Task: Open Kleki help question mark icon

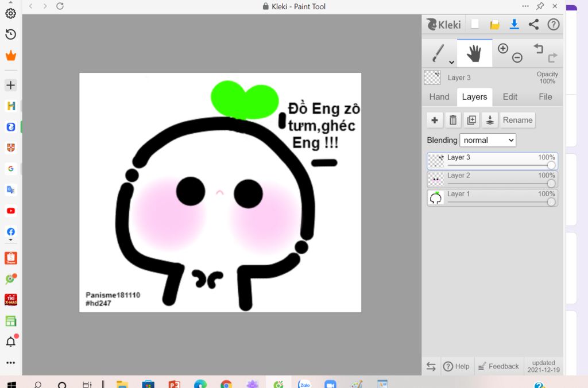Action: (x=554, y=24)
